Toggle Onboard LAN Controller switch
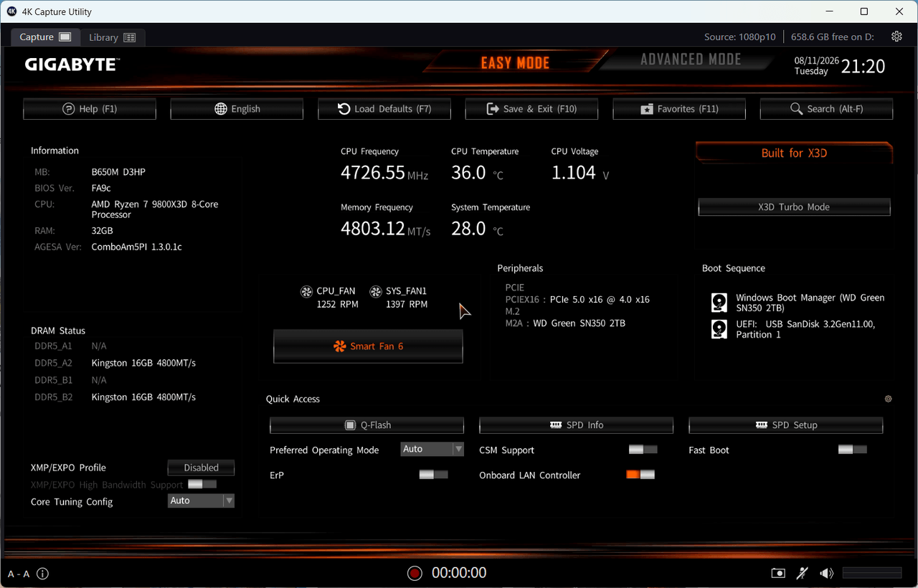This screenshot has width=918, height=588. pos(640,475)
